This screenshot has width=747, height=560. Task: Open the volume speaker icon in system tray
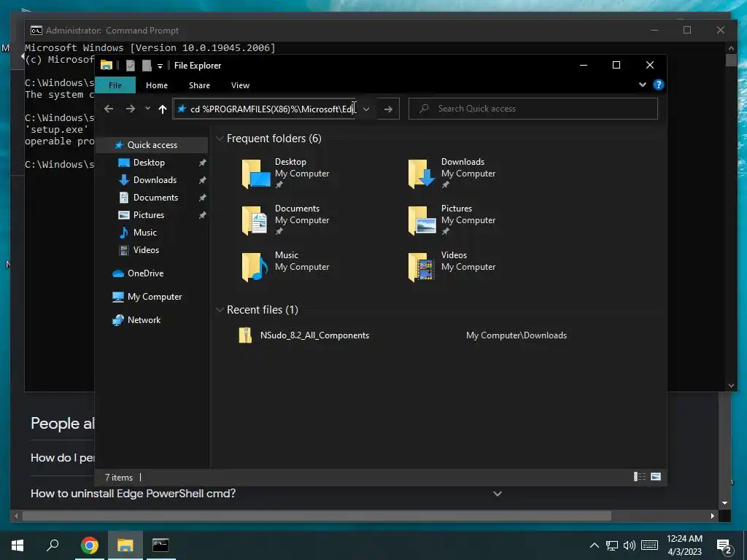[630, 545]
